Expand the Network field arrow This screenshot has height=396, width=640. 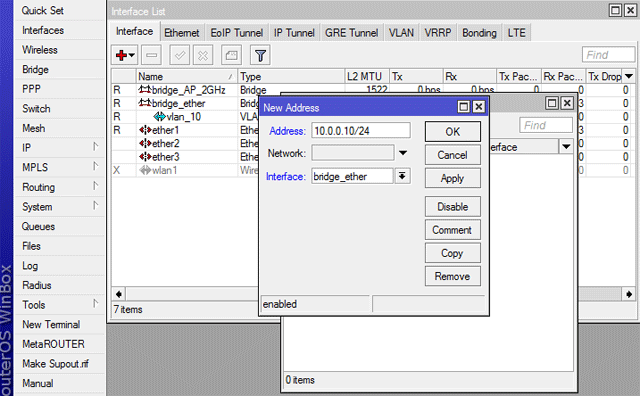tap(403, 153)
